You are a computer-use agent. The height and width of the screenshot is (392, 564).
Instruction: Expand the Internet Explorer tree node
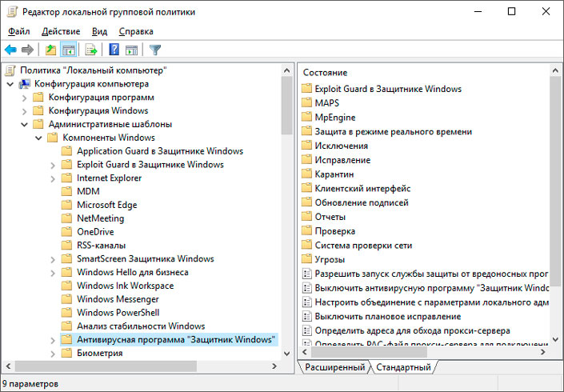point(53,178)
